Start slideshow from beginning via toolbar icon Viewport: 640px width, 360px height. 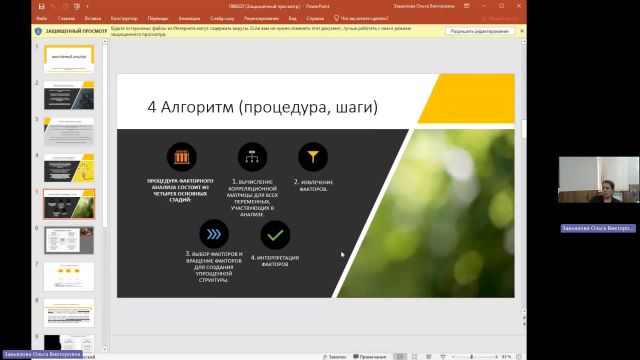click(x=77, y=6)
